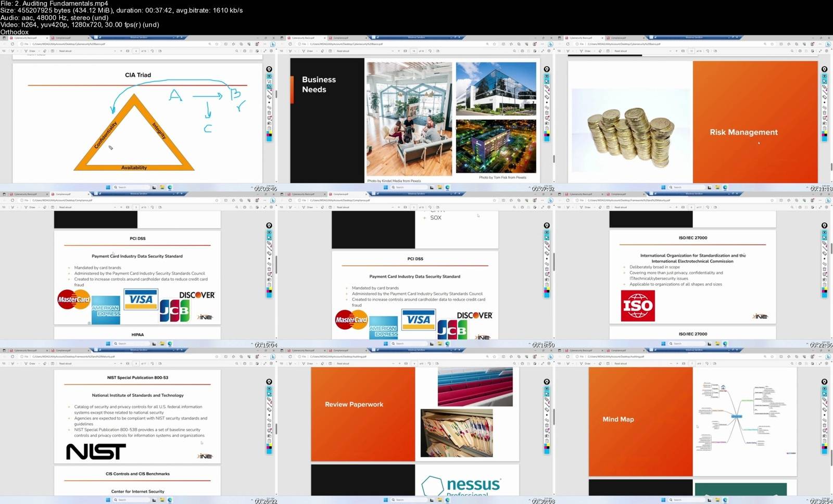
Task: Click taskbar Search box in NIST frame
Action: pos(131,500)
